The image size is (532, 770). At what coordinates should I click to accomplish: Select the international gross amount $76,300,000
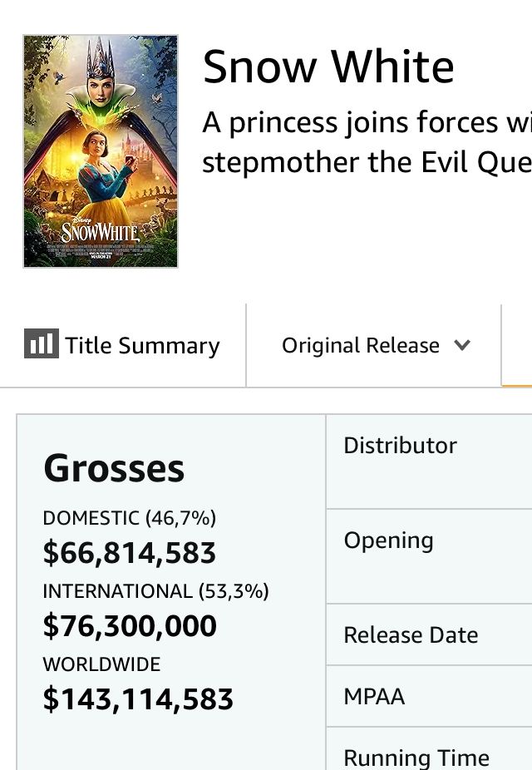pos(129,626)
